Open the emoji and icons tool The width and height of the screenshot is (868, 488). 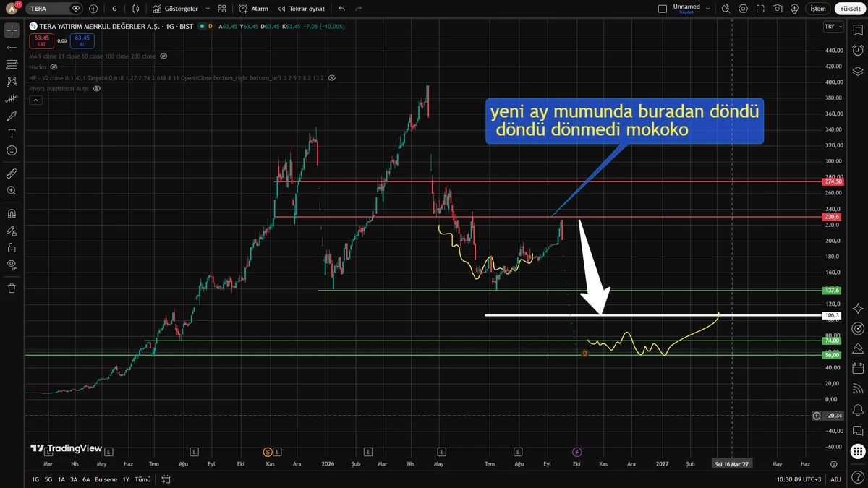[12, 150]
